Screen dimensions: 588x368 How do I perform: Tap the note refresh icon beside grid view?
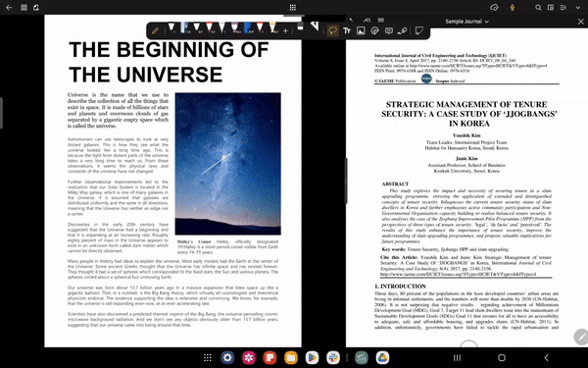click(36, 7)
